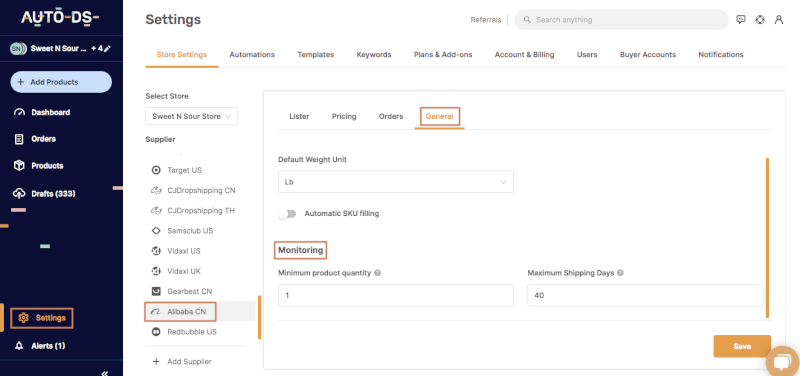This screenshot has width=800, height=376.
Task: Open the help lifebuoy icon
Action: point(760,20)
